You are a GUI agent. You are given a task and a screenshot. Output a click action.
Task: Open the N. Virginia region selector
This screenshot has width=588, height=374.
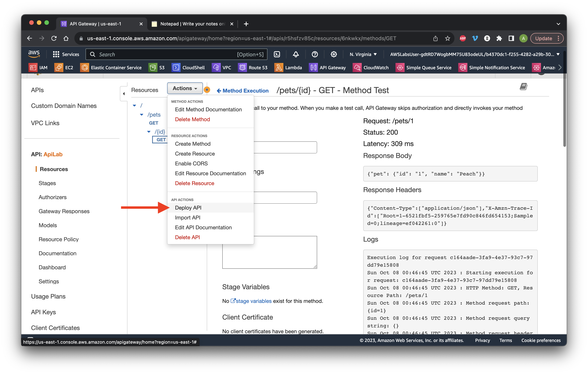pos(363,54)
